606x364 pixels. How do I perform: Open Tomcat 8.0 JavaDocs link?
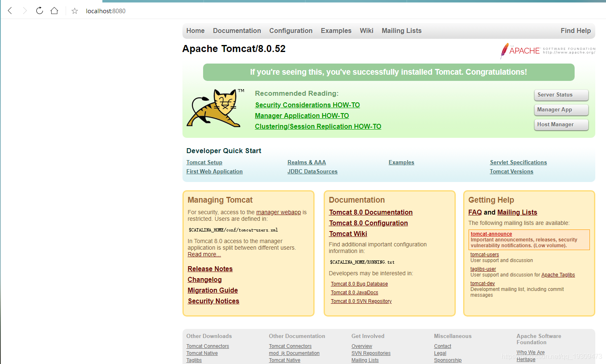354,293
